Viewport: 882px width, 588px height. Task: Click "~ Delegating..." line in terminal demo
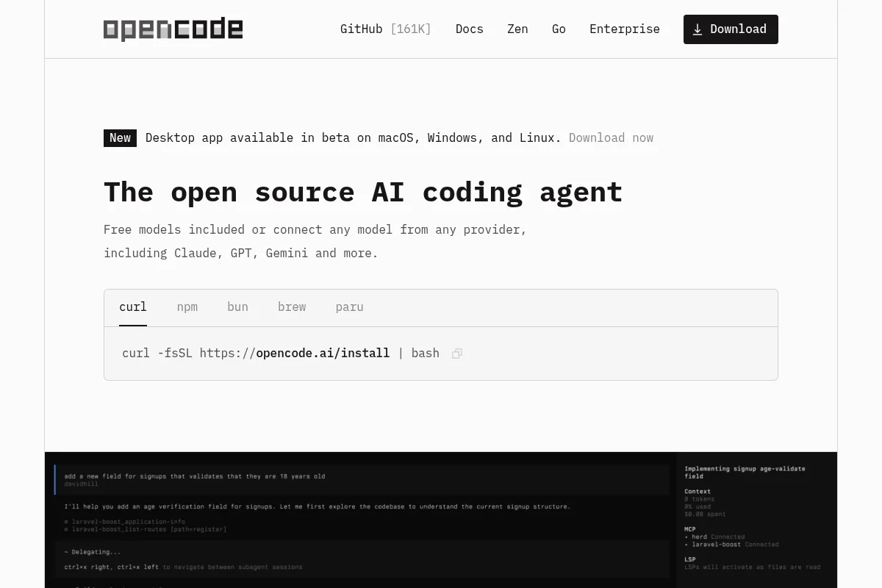click(93, 551)
